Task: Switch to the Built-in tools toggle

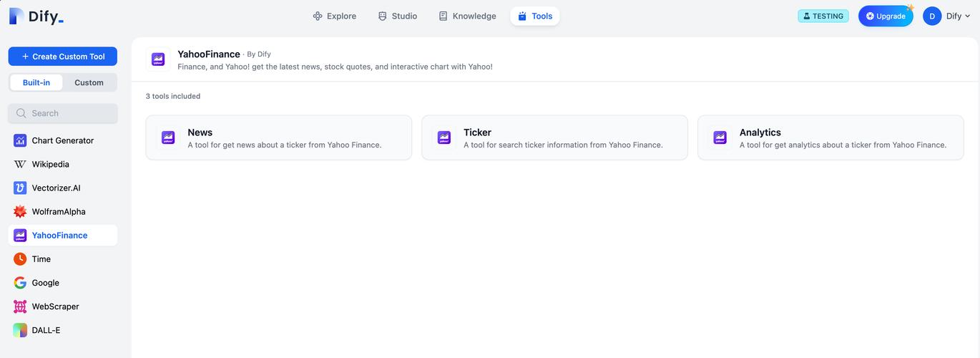Action: point(36,82)
